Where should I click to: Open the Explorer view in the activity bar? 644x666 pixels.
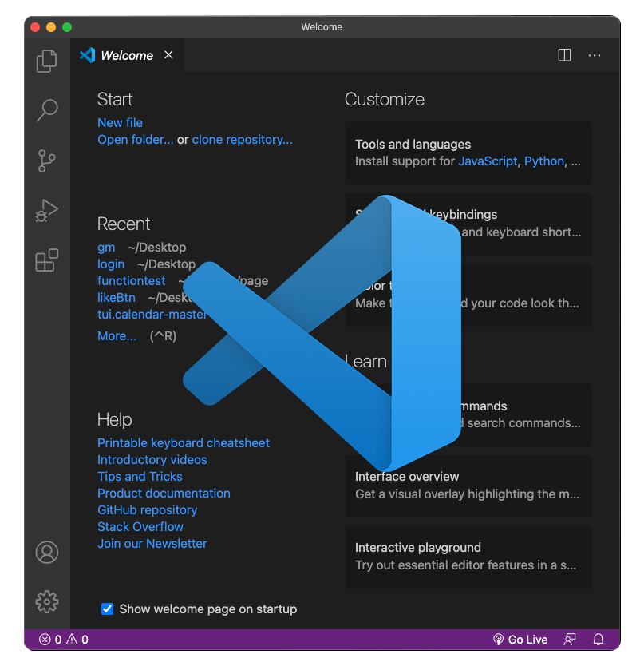(x=47, y=61)
